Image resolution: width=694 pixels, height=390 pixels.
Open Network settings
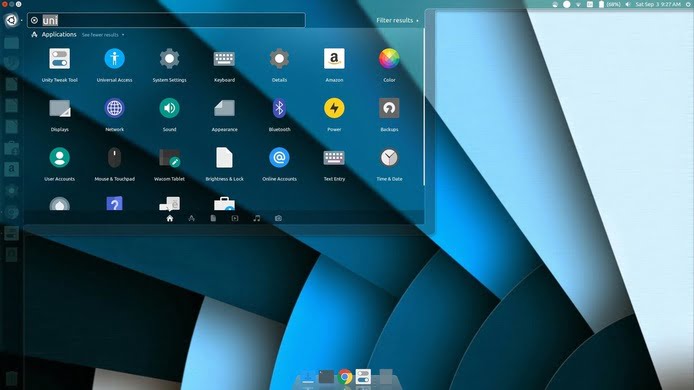pos(114,108)
